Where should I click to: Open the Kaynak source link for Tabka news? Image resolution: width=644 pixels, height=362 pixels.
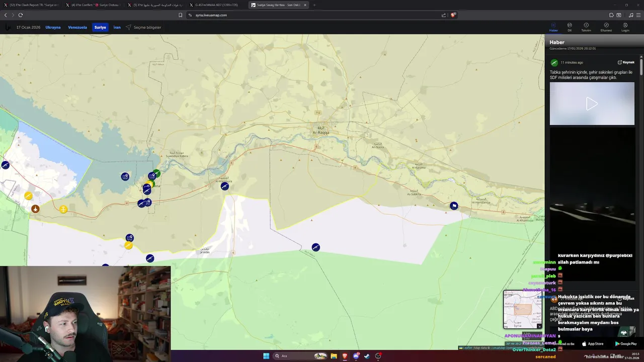(626, 62)
